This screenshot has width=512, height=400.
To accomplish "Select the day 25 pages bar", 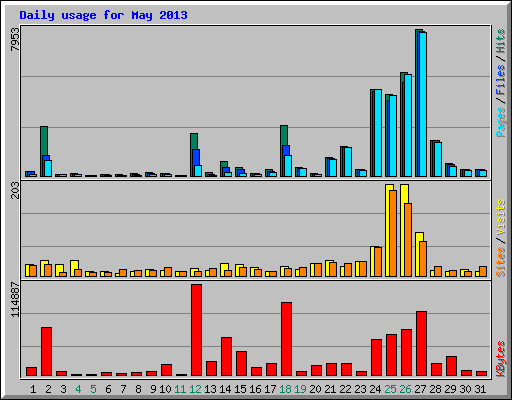I will pyautogui.click(x=393, y=136).
